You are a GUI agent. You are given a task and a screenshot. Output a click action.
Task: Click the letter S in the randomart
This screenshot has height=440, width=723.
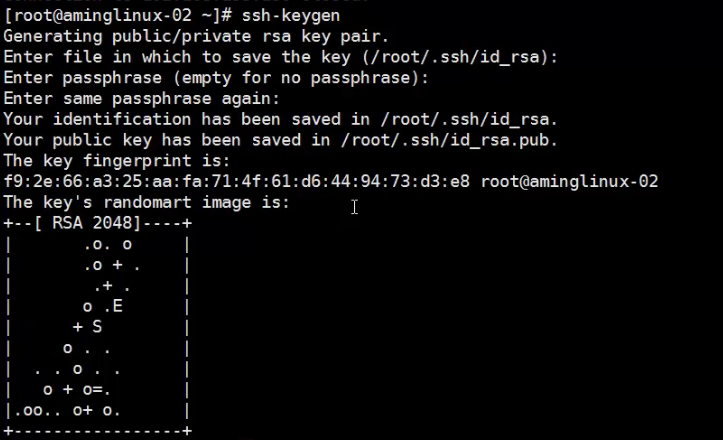pos(97,327)
